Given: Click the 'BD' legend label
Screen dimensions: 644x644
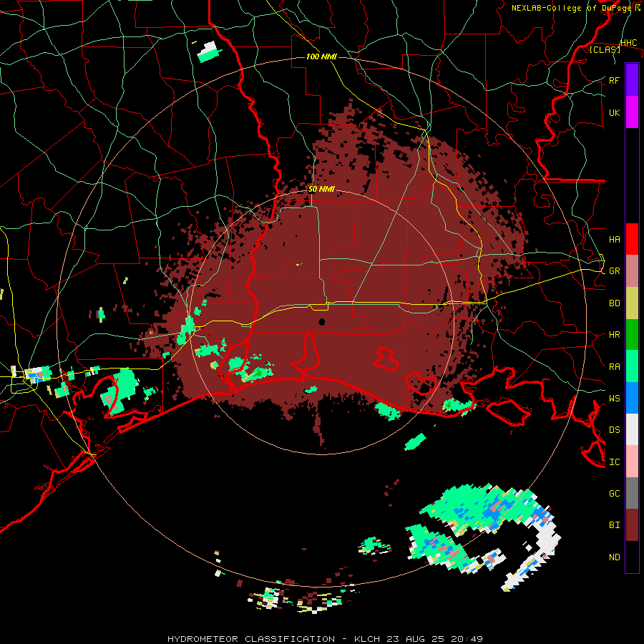Looking at the screenshot, I should tap(614, 303).
